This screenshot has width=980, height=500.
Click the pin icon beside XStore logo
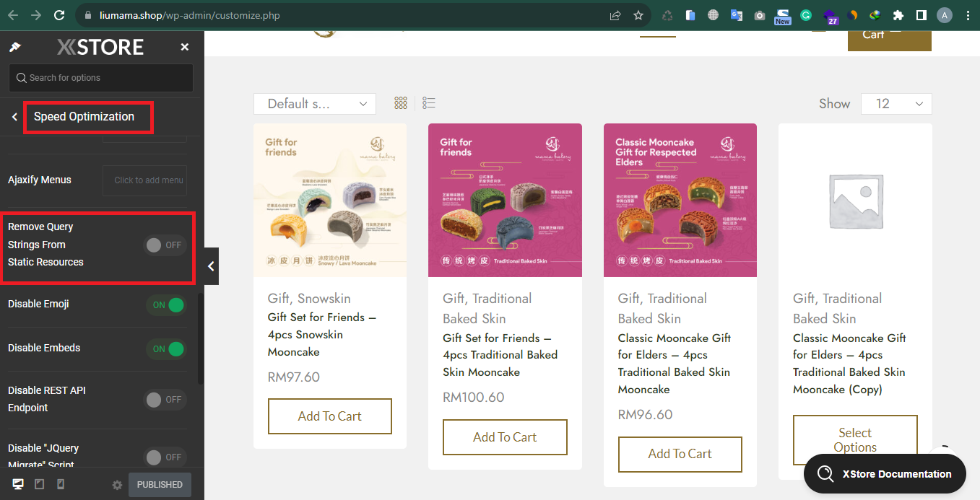click(14, 47)
